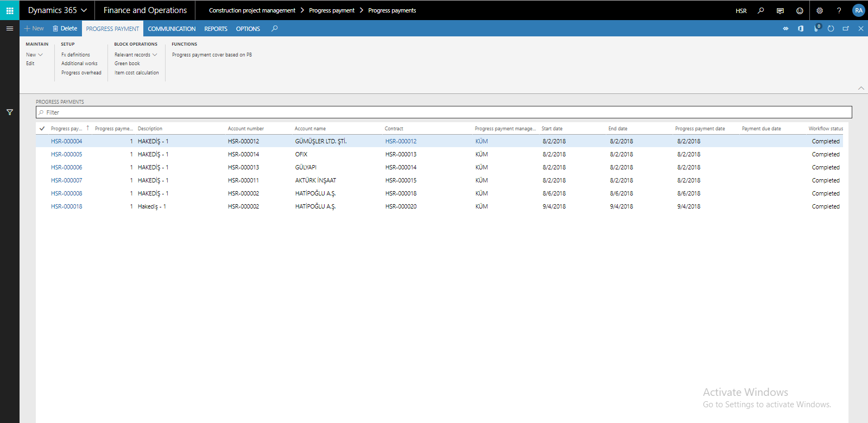
Task: Open contract link HSR-000012
Action: coord(401,141)
